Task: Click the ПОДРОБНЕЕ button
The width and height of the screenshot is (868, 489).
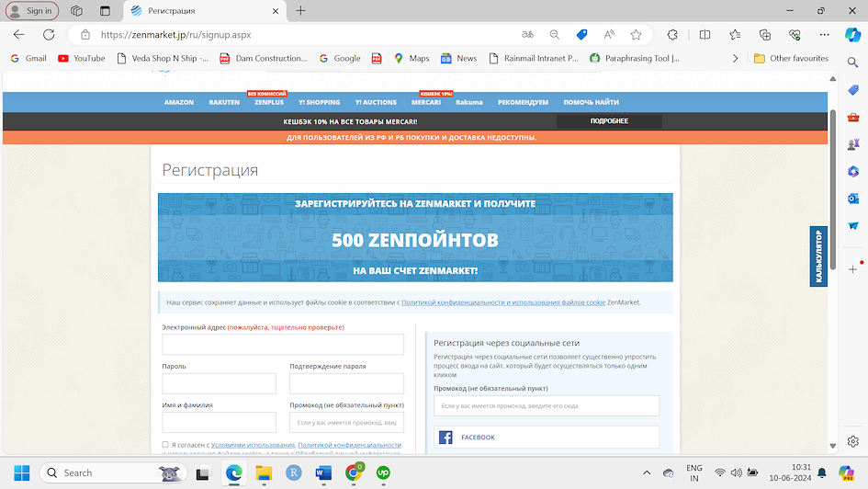Action: 609,121
